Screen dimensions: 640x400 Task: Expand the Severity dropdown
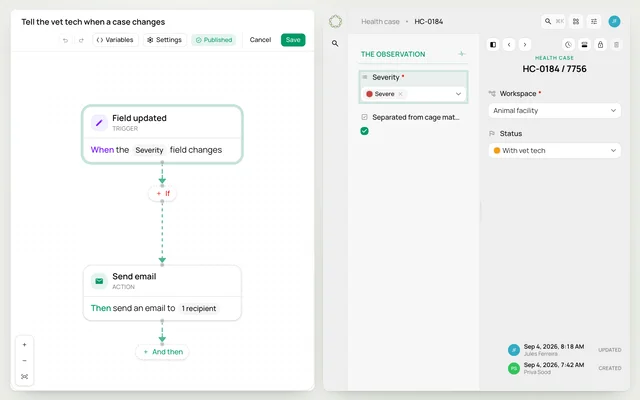(x=458, y=94)
